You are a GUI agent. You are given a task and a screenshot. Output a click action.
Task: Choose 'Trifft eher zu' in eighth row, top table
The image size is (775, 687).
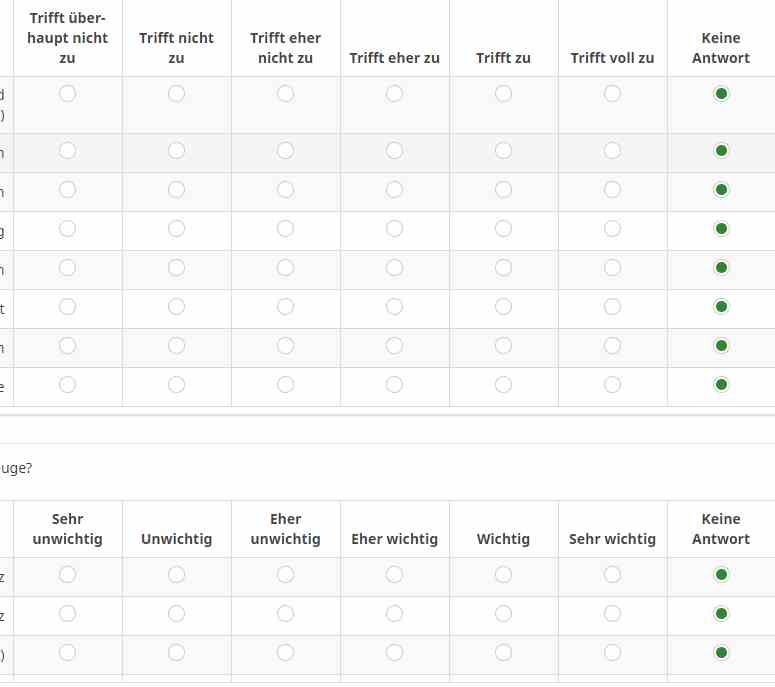pos(394,385)
